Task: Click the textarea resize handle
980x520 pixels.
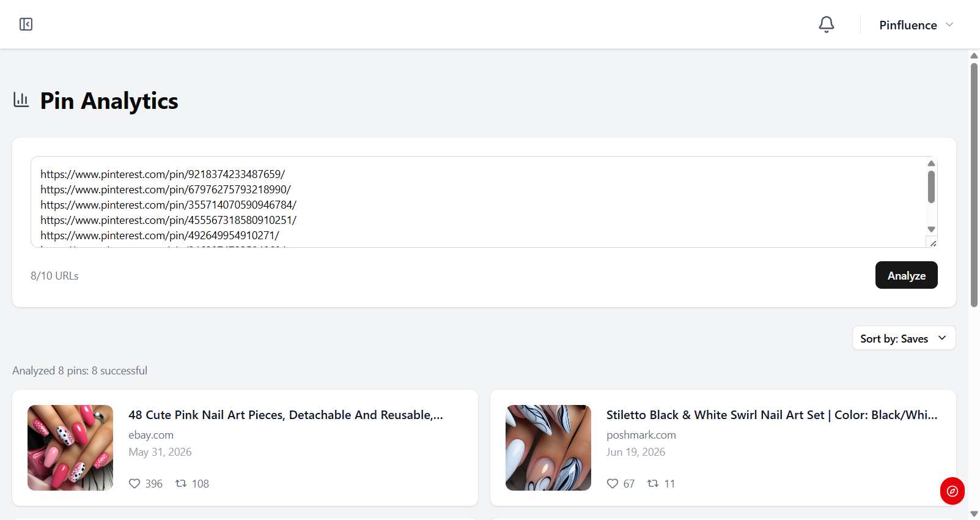Action: [933, 243]
